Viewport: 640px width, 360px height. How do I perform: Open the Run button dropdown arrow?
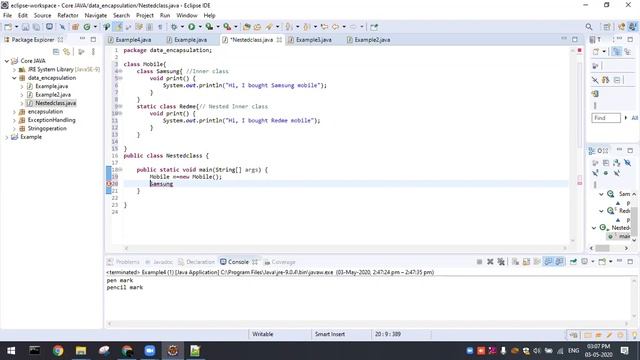(x=200, y=27)
